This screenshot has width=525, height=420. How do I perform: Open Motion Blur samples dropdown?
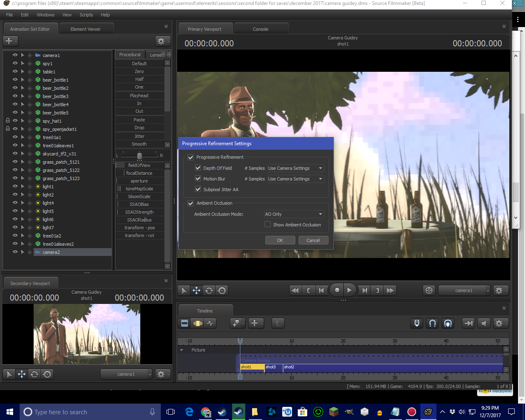[295, 179]
